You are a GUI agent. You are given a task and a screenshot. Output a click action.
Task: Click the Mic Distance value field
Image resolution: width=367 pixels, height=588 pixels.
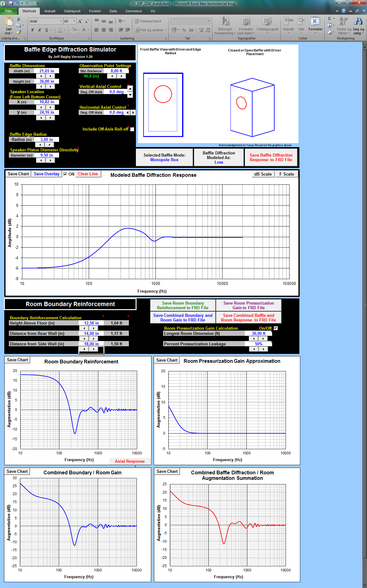116,71
